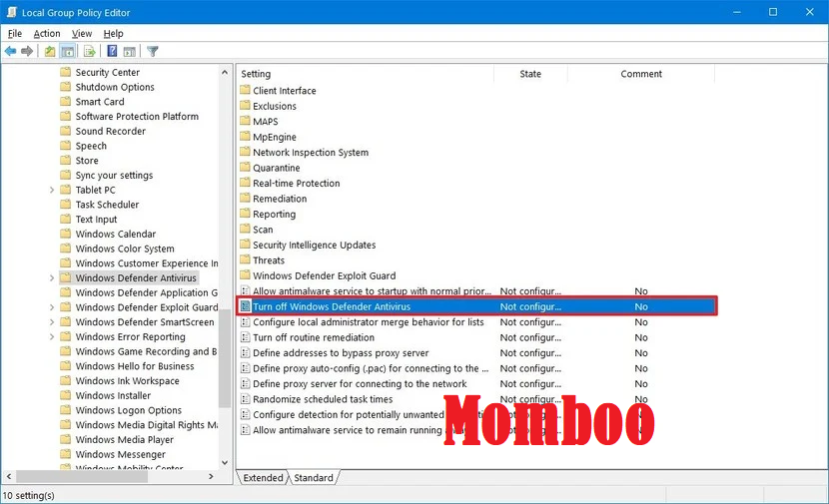Click the Export List toolbar icon

[x=90, y=51]
